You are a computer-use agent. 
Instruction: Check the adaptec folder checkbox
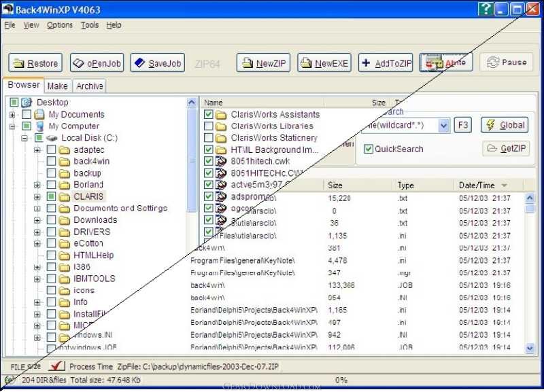point(52,149)
